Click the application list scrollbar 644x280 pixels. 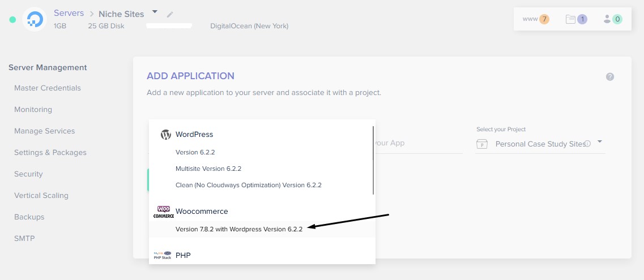point(373,160)
